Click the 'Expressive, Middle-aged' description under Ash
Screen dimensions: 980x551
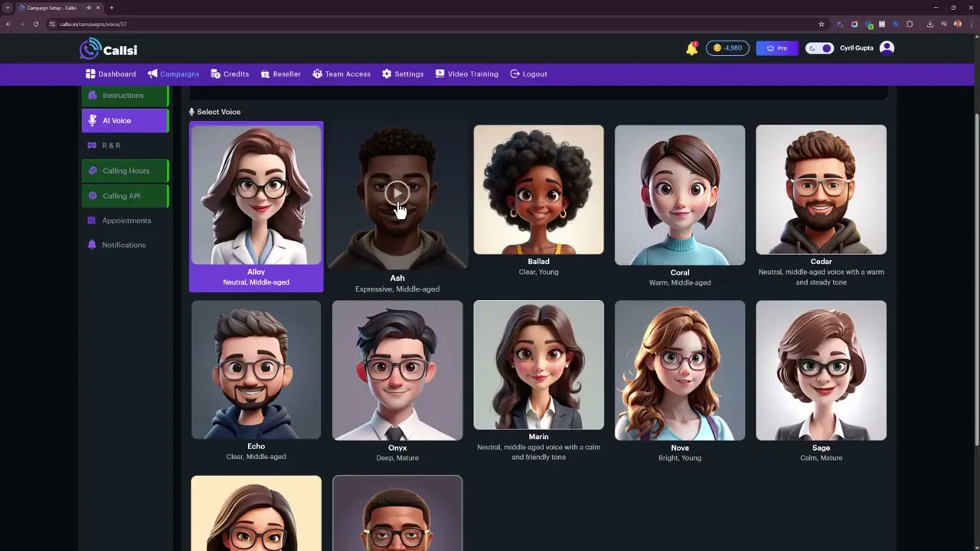(x=397, y=289)
